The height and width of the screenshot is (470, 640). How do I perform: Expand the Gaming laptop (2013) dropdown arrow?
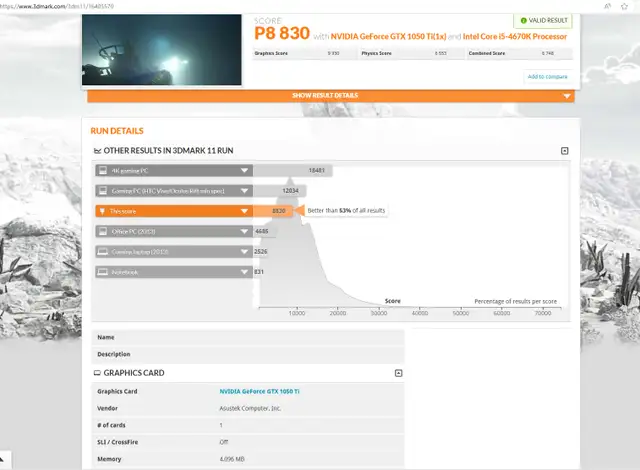click(x=244, y=252)
